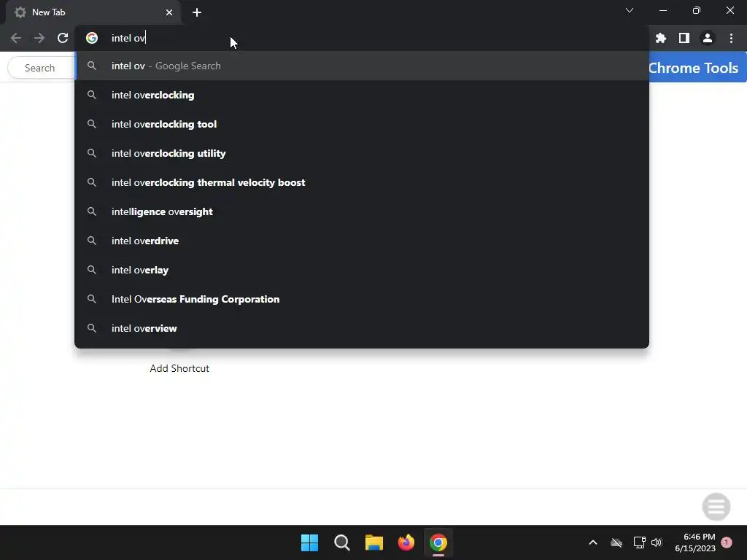Choose the 'intel overlay' suggestion
Viewport: 747px width, 560px height.
pos(362,270)
